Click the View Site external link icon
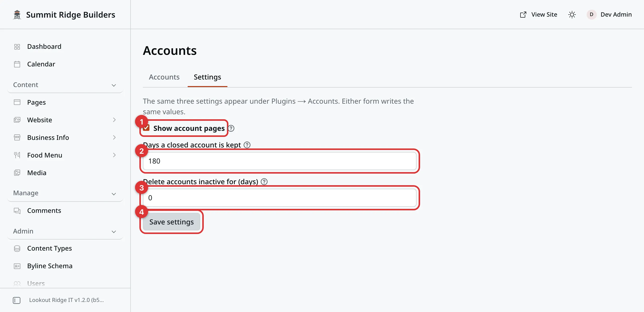This screenshot has height=312, width=644. (523, 15)
